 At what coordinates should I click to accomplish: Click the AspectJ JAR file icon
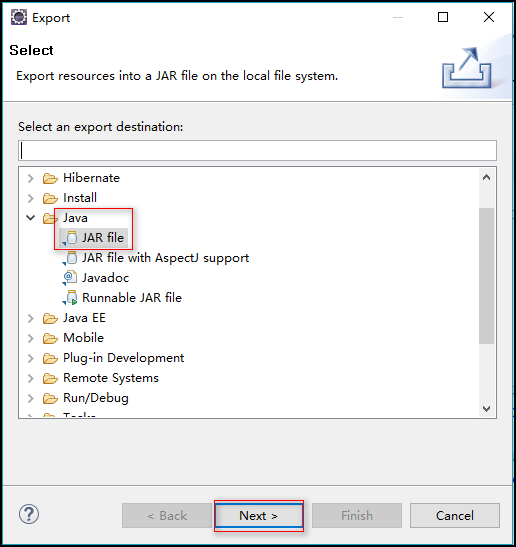(x=70, y=258)
